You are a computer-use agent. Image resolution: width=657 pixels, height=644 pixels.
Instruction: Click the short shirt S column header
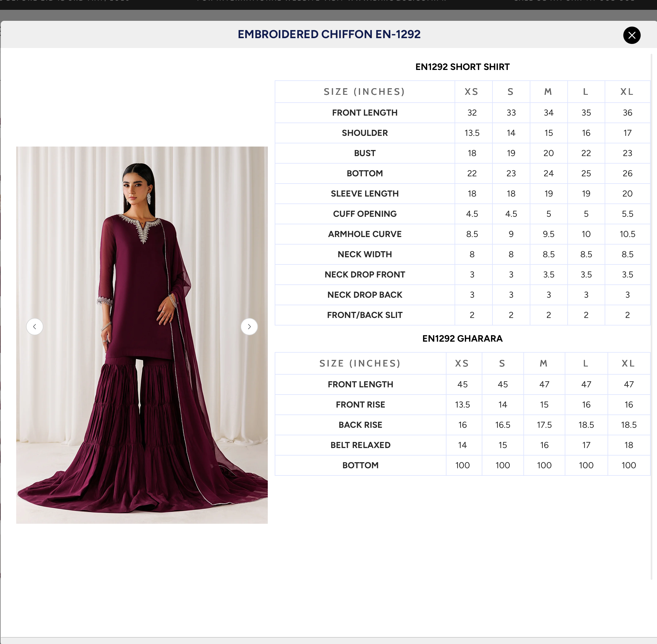click(511, 92)
